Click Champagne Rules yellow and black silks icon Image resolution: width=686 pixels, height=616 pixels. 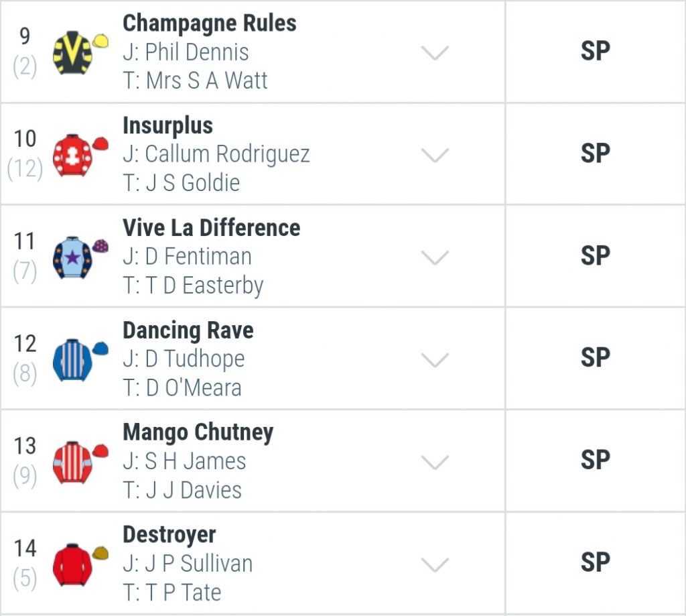point(80,52)
